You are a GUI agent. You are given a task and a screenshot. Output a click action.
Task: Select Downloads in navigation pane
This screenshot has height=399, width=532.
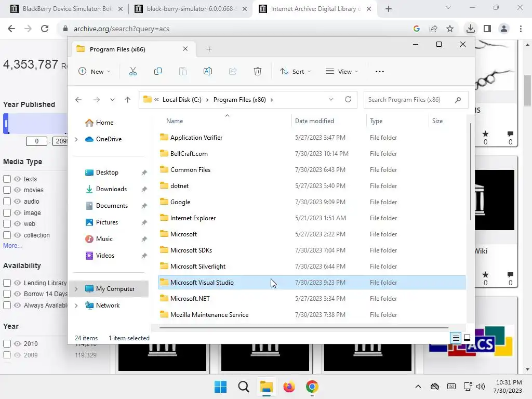(x=111, y=189)
